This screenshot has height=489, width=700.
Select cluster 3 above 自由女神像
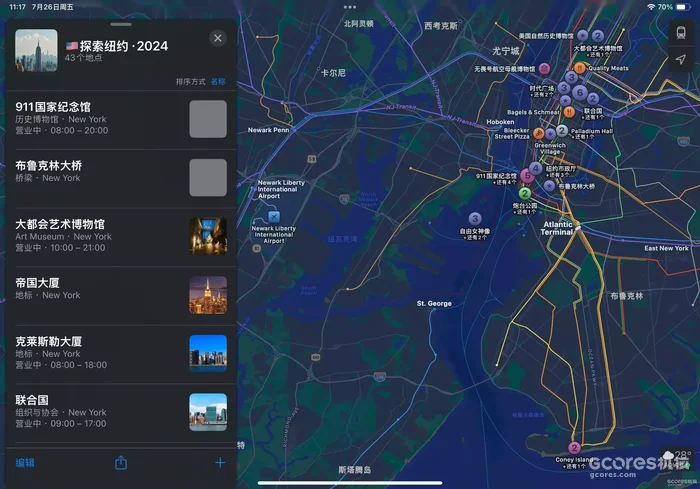pos(475,218)
